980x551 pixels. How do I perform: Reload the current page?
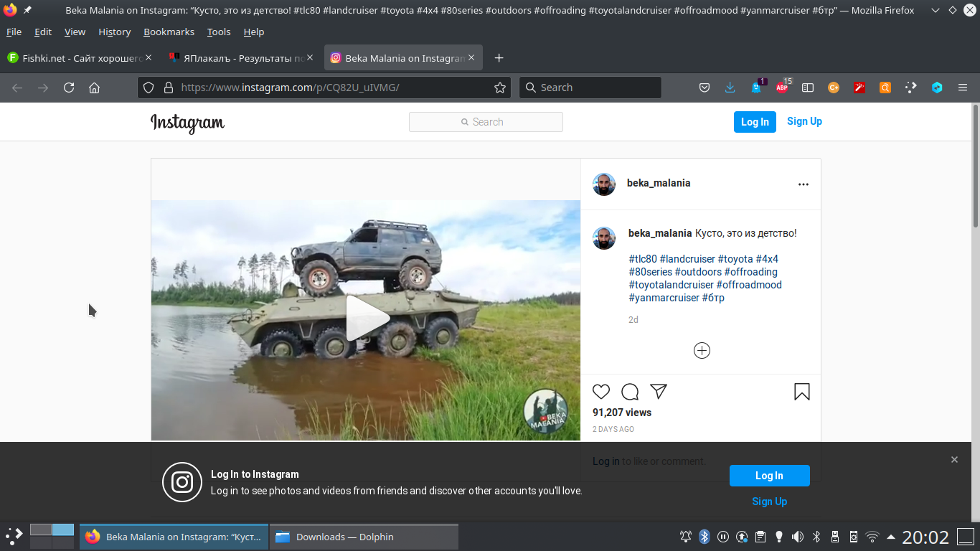69,88
